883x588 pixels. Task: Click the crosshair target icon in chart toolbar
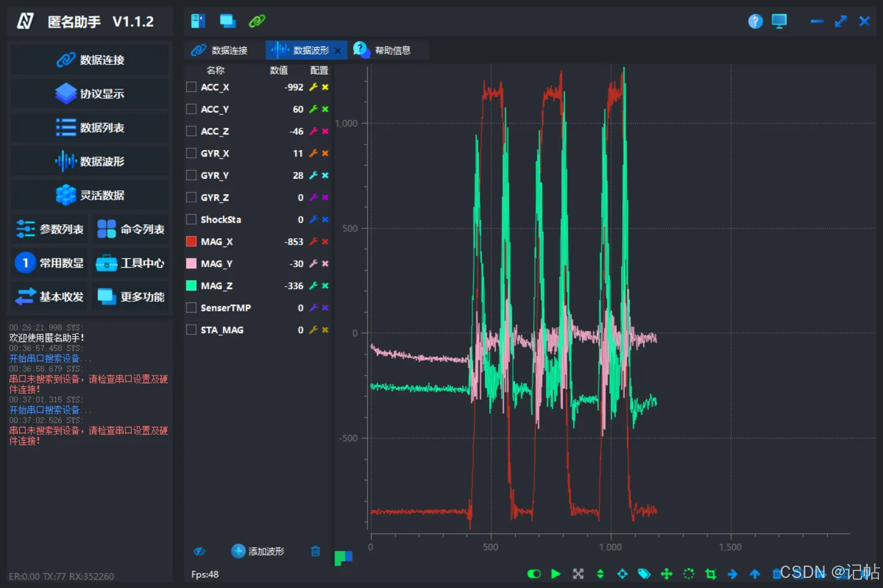tap(622, 573)
